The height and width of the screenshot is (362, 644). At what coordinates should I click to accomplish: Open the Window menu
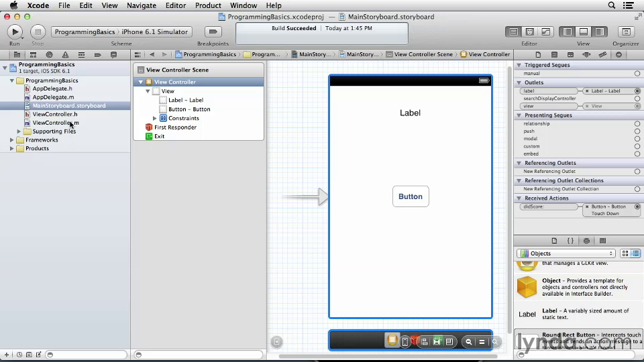click(x=243, y=5)
